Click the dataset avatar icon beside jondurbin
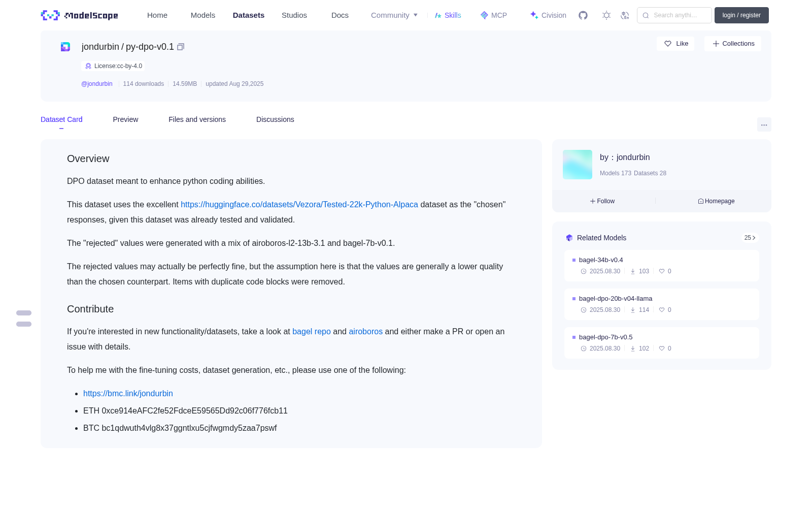Viewport: 812px width, 508px height. 65,47
